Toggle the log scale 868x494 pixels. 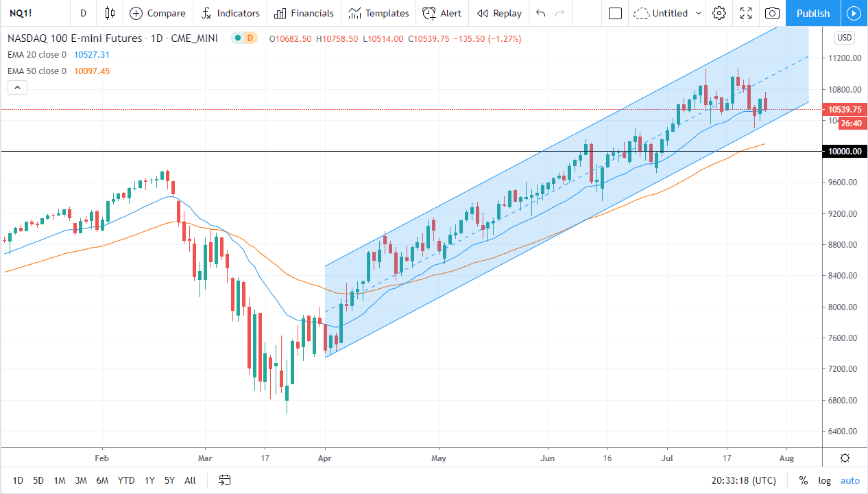pos(825,480)
